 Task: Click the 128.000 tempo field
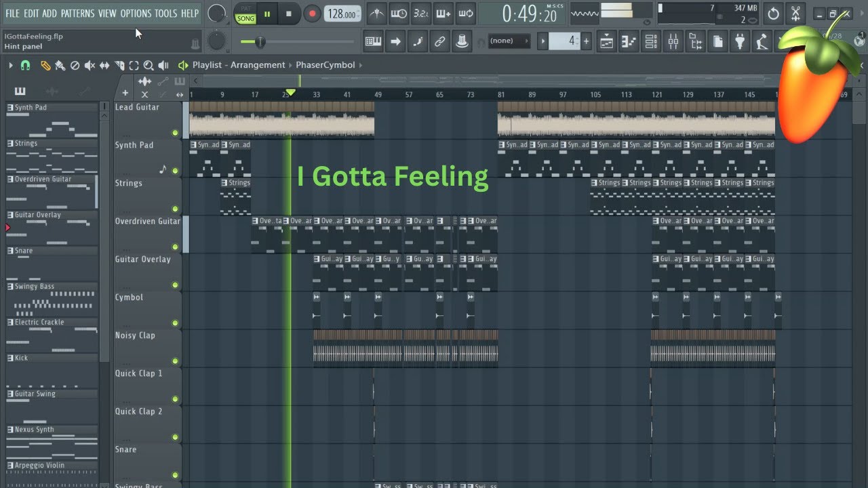pos(344,14)
